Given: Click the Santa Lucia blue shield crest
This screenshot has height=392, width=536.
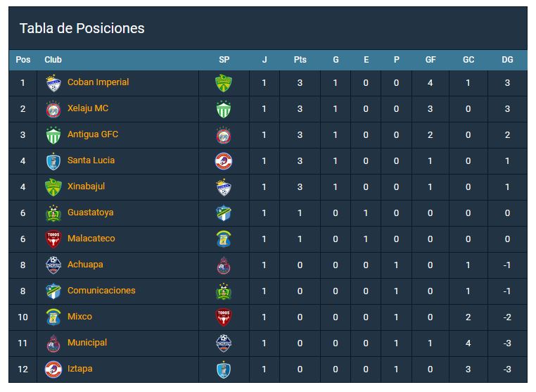Looking at the screenshot, I should click(x=53, y=161).
